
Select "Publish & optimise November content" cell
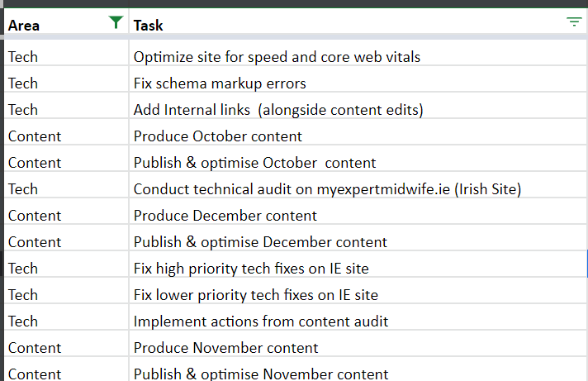pyautogui.click(x=261, y=373)
